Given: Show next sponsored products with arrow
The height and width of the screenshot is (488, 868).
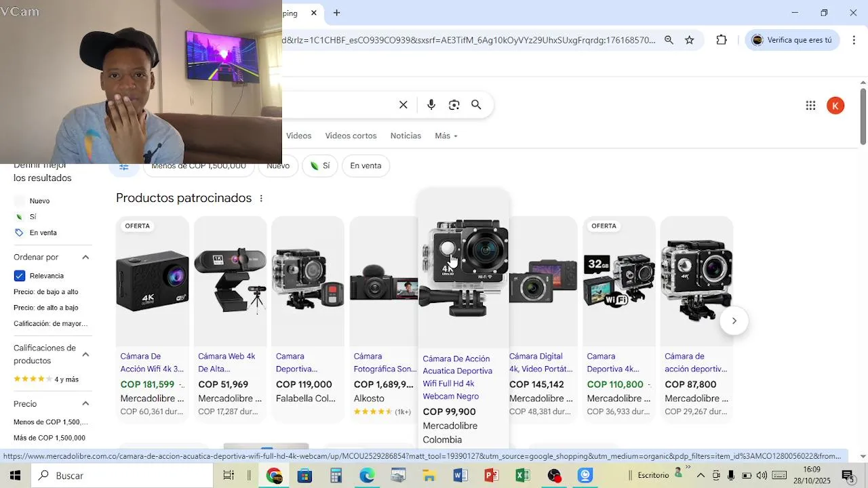Looking at the screenshot, I should click(x=734, y=321).
